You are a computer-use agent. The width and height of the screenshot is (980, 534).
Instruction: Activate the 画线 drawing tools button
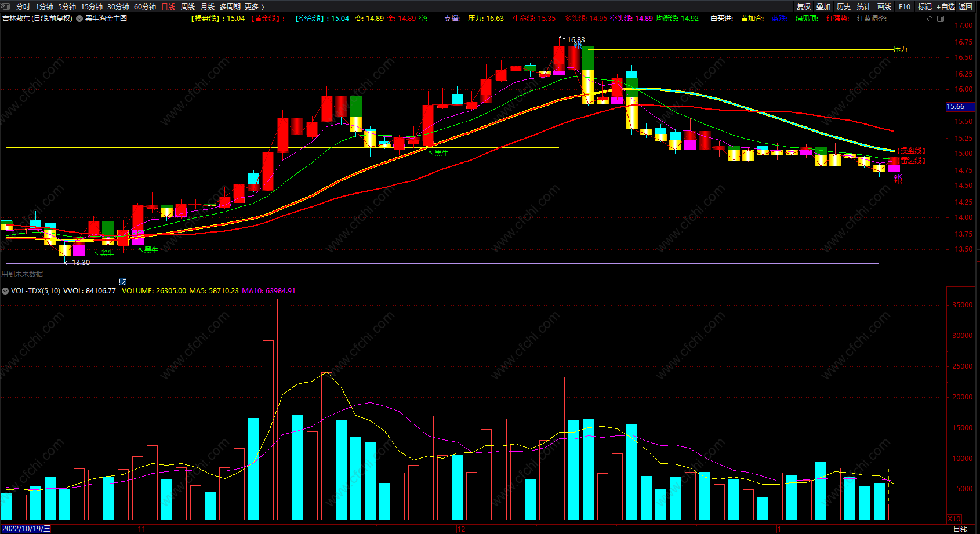[x=884, y=6]
